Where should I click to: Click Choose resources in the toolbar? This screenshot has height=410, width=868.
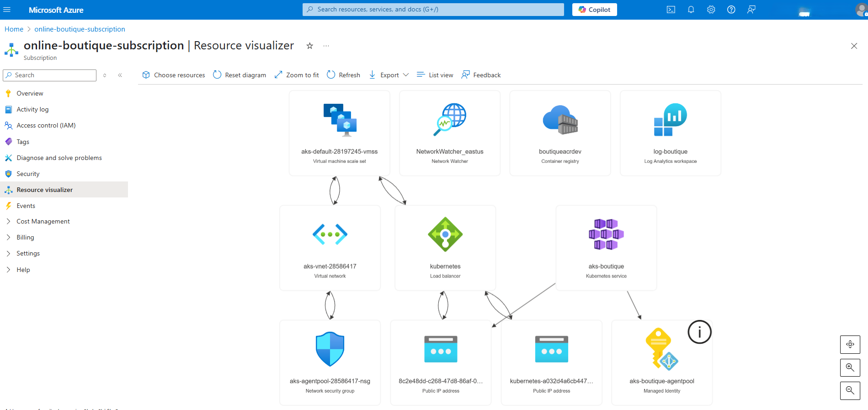tap(174, 75)
